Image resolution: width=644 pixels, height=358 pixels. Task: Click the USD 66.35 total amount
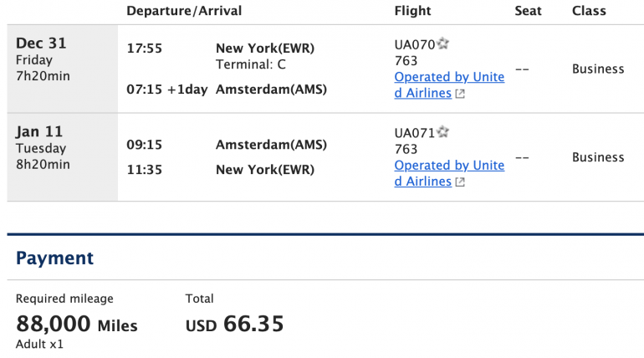click(235, 324)
